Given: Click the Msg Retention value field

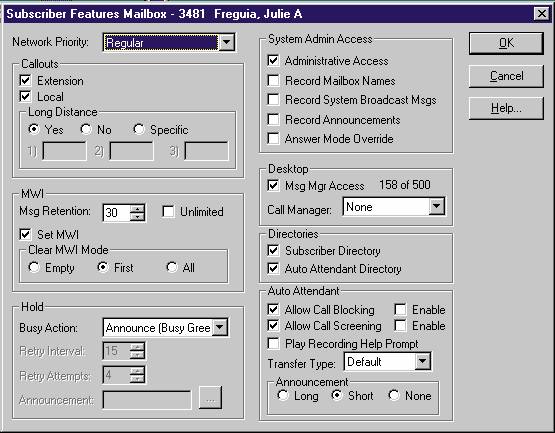Looking at the screenshot, I should pyautogui.click(x=117, y=212).
